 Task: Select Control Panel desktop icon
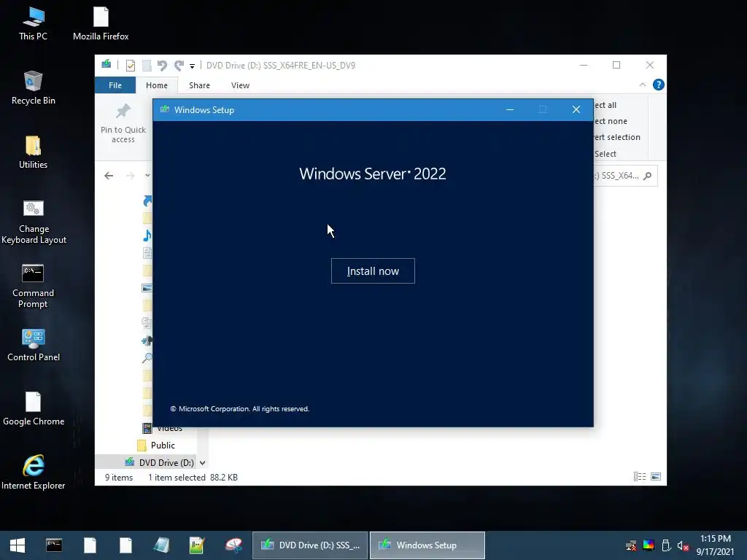coord(34,345)
